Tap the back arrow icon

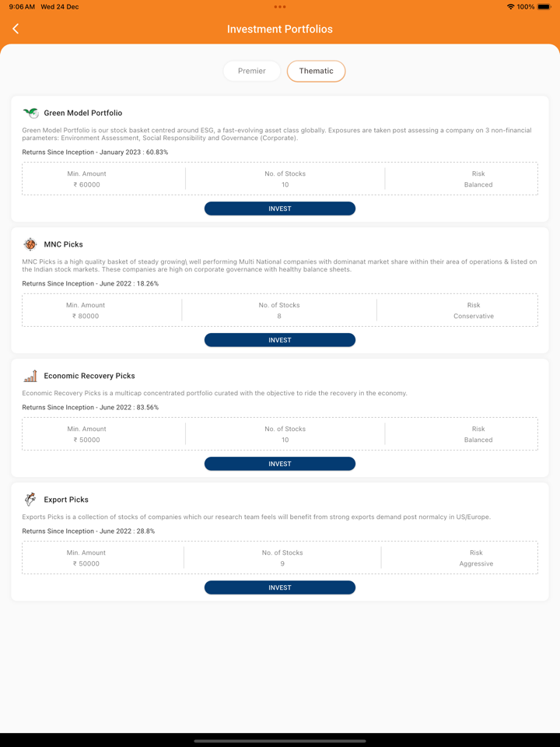[x=16, y=29]
